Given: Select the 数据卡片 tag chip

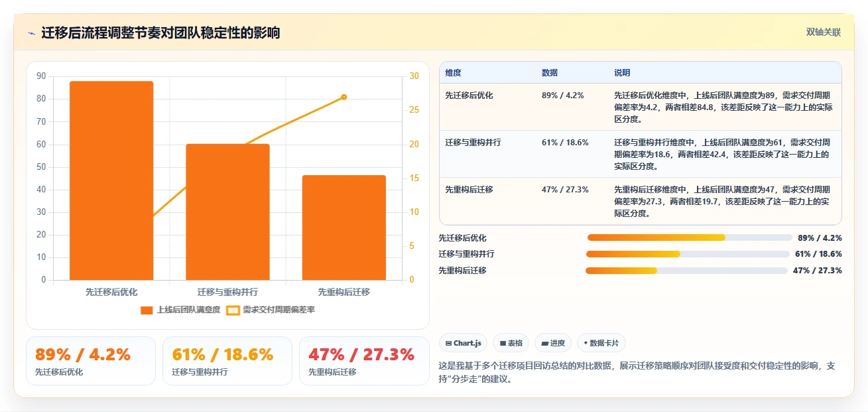Looking at the screenshot, I should [x=601, y=343].
